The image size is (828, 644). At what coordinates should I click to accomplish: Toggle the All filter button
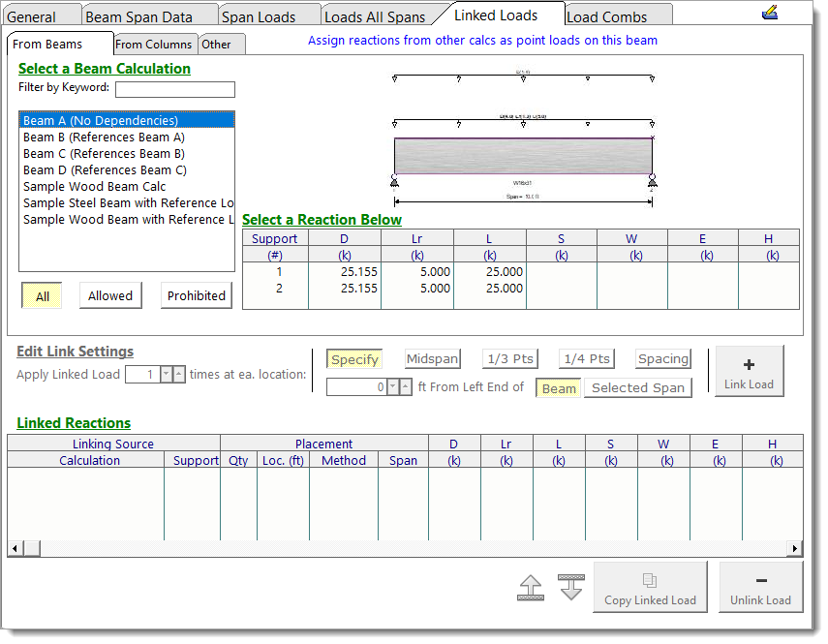click(43, 296)
